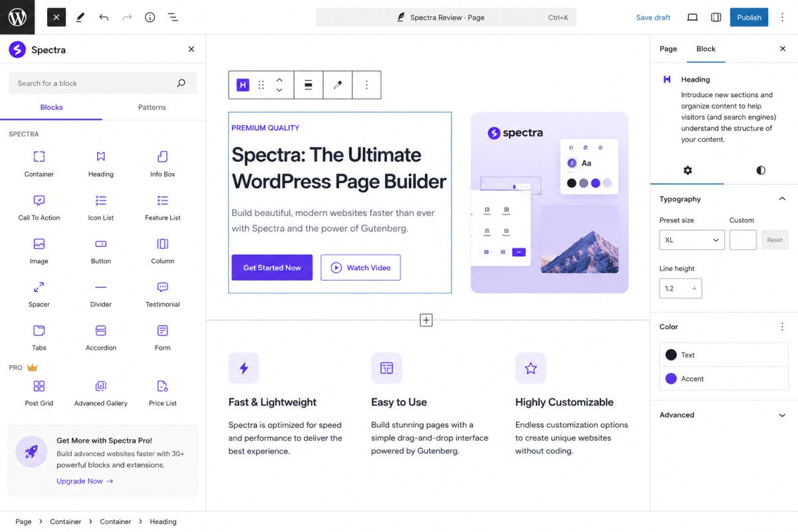Close the Spectra inserter panel
The width and height of the screenshot is (798, 532).
[x=192, y=49]
